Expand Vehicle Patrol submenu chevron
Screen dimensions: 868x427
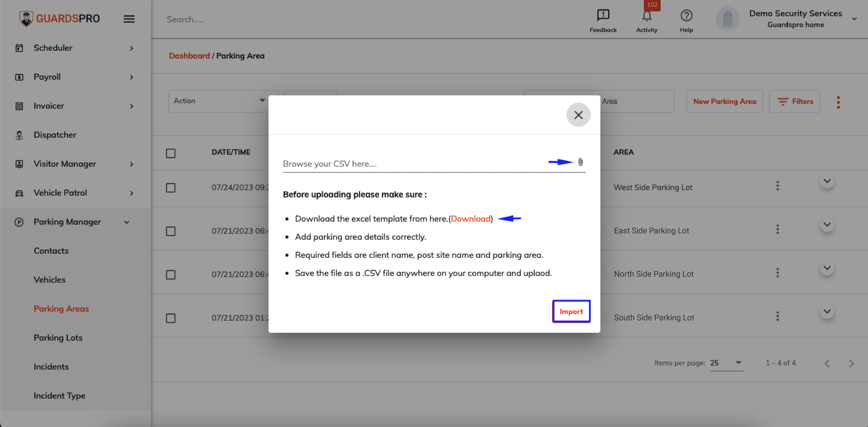pos(131,193)
